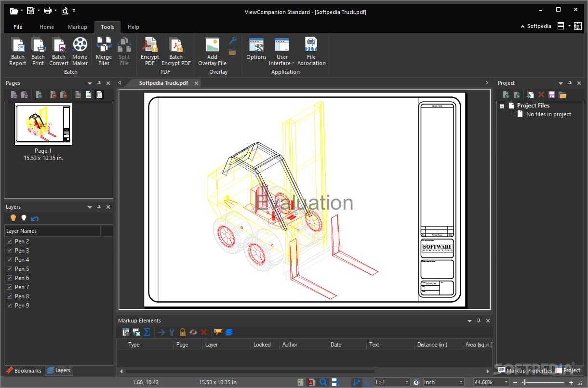Click the magnifier icon in status bar
This screenshot has width=588, height=388.
323,382
